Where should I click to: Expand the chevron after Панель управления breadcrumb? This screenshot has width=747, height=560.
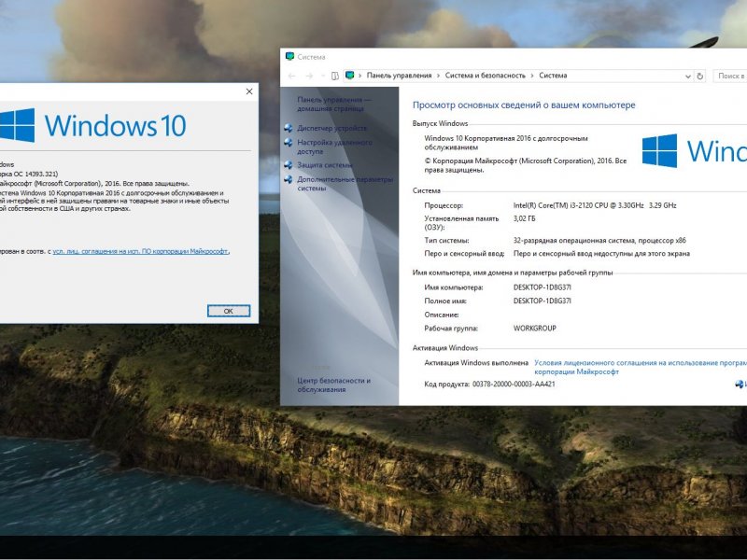click(438, 76)
